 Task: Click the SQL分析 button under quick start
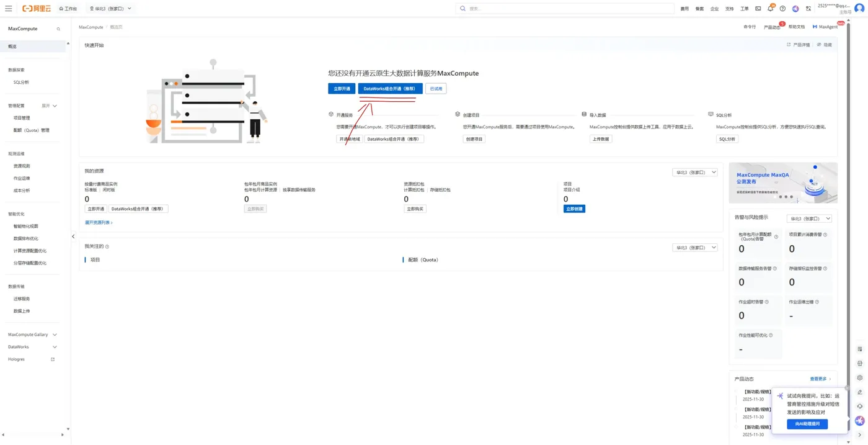pyautogui.click(x=727, y=139)
